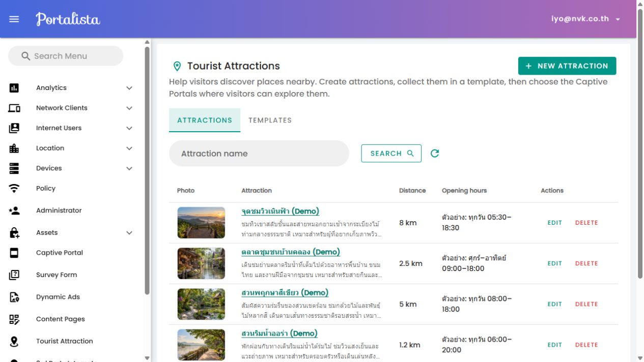Click the riverside park thumbnail photo
644x362 pixels.
point(201,345)
